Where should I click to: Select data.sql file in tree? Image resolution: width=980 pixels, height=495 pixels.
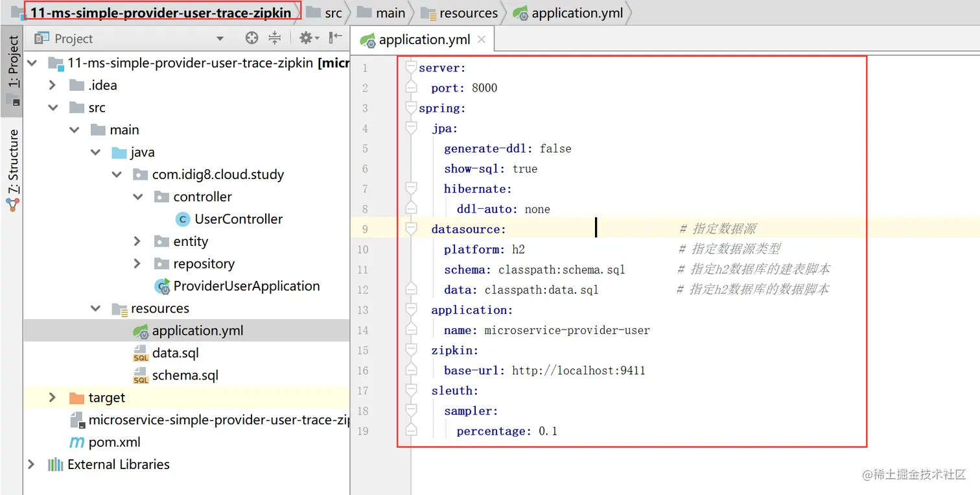click(x=175, y=353)
